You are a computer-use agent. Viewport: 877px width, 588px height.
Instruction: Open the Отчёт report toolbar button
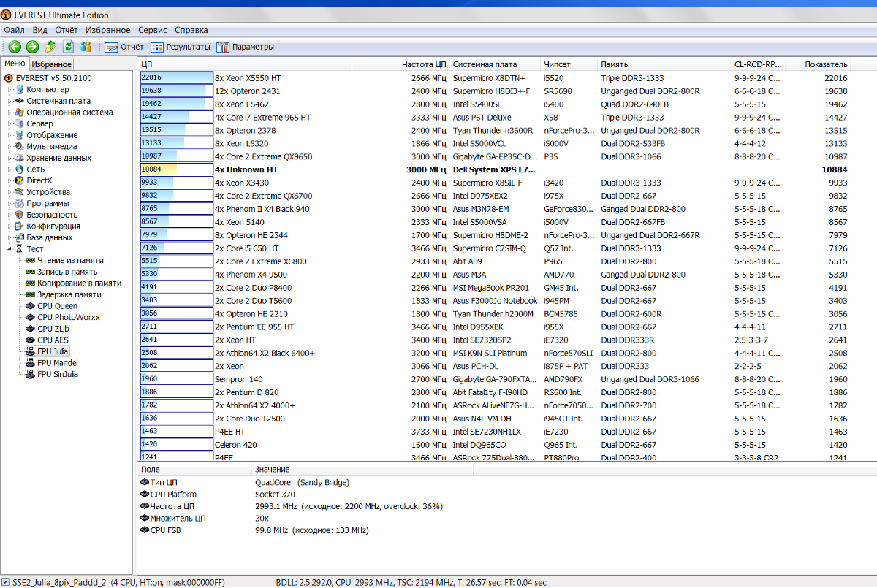click(x=124, y=47)
